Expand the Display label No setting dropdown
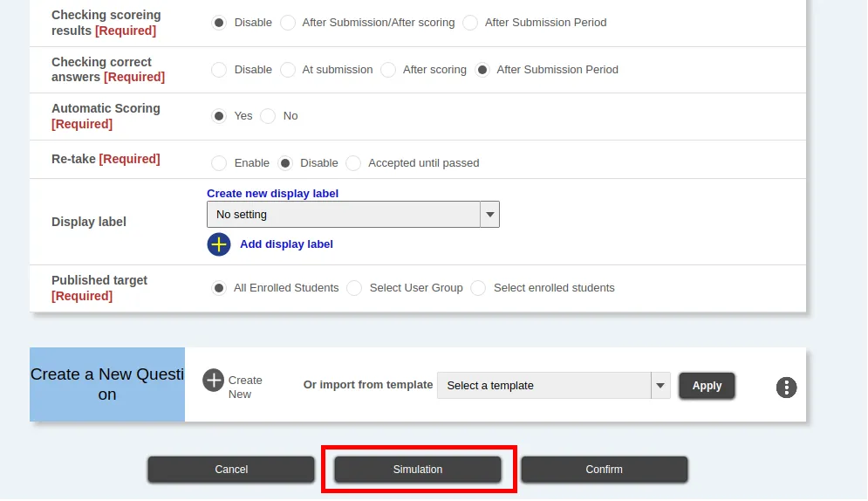The height and width of the screenshot is (501, 868). pos(352,215)
